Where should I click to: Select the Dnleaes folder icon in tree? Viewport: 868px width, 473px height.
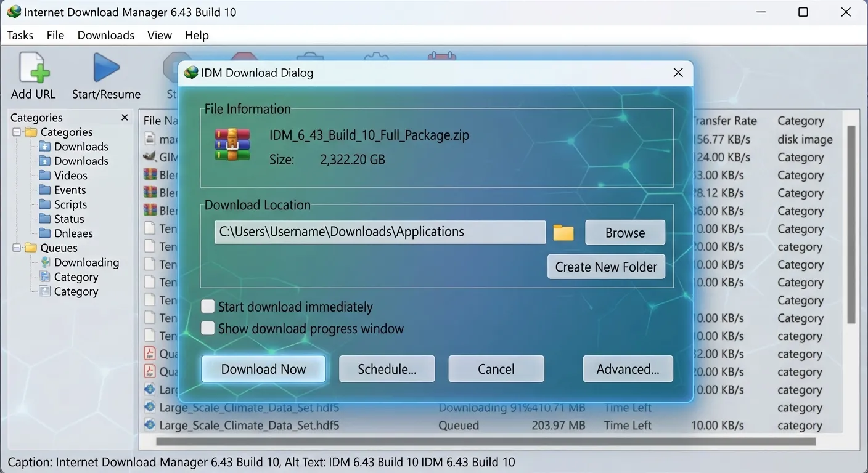click(44, 233)
